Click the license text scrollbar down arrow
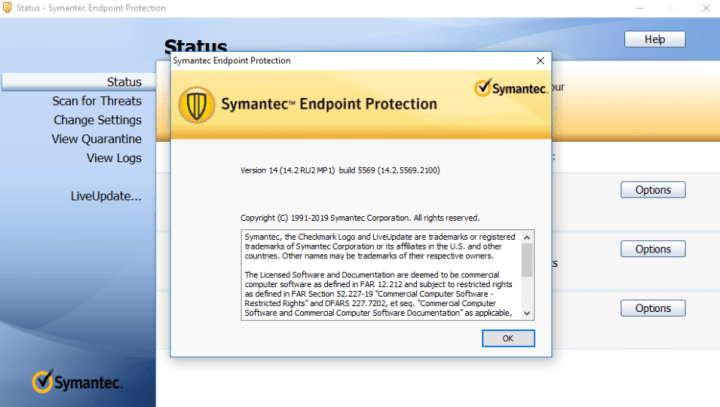Image resolution: width=720 pixels, height=407 pixels. click(527, 312)
